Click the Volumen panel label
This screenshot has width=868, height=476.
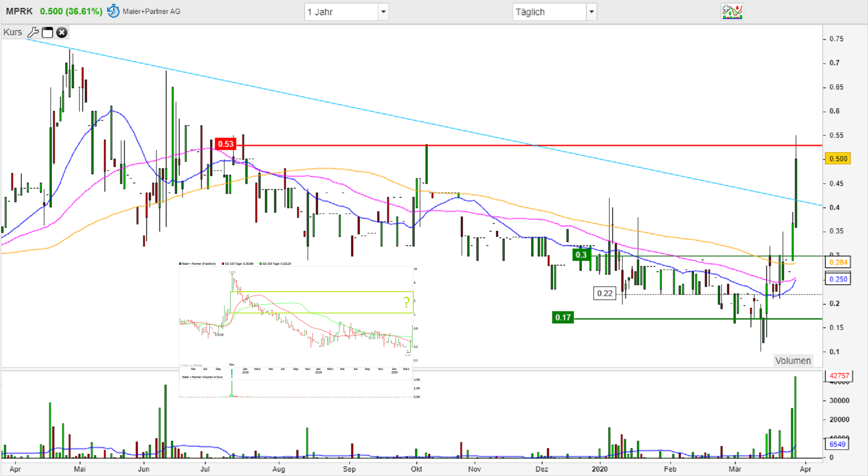pyautogui.click(x=793, y=360)
